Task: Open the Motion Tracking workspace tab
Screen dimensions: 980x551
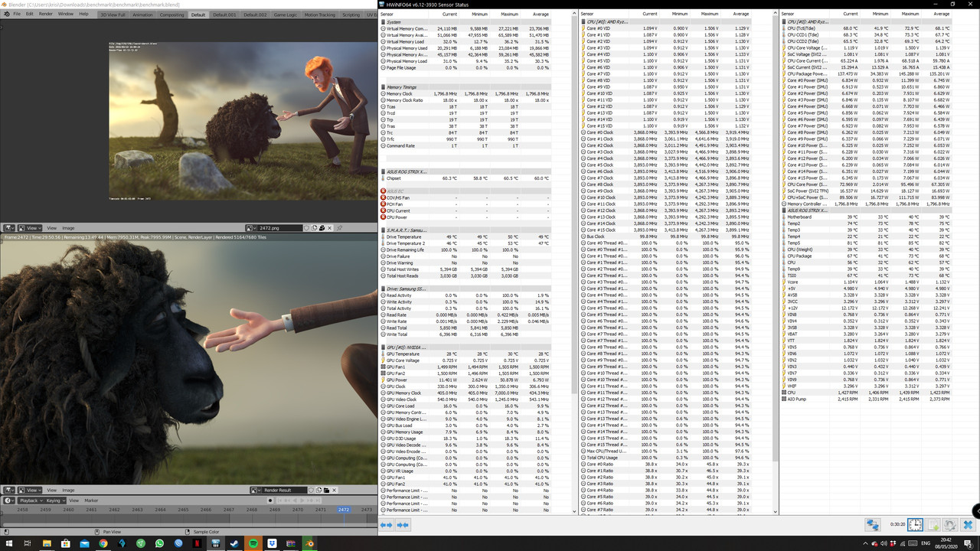Action: click(x=319, y=15)
